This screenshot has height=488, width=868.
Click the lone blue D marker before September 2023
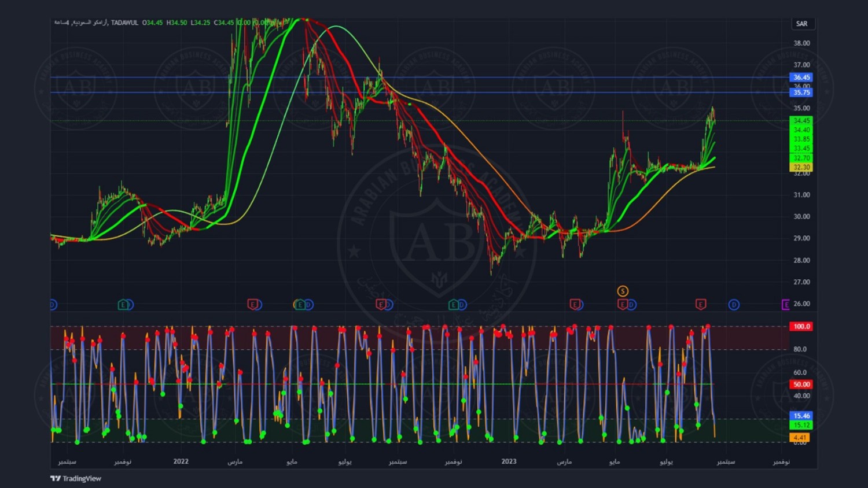tap(734, 304)
